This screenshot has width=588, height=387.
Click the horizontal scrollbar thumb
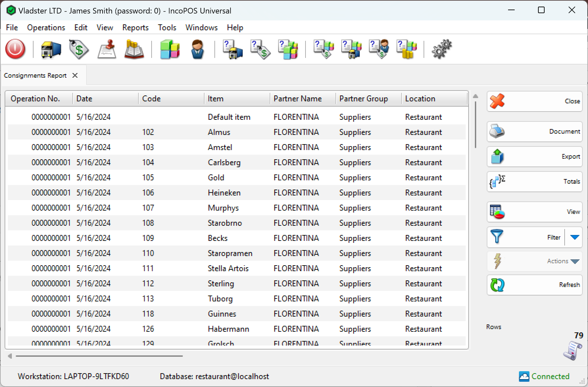tap(99, 356)
